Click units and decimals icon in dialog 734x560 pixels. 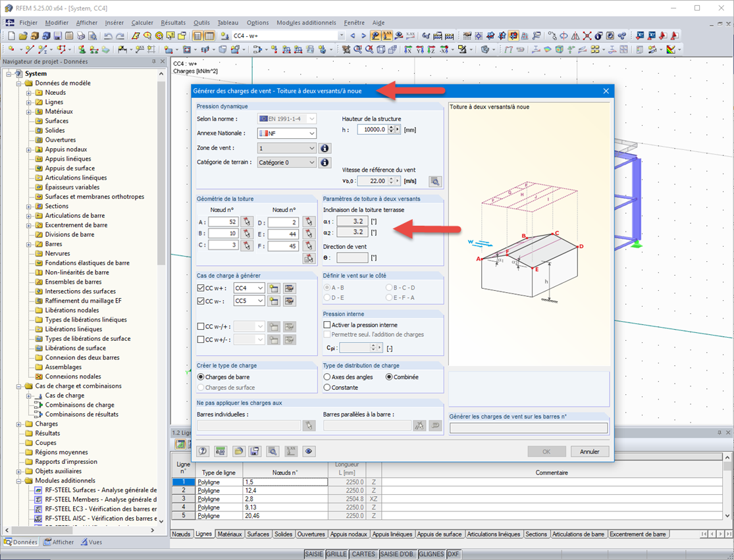(220, 451)
